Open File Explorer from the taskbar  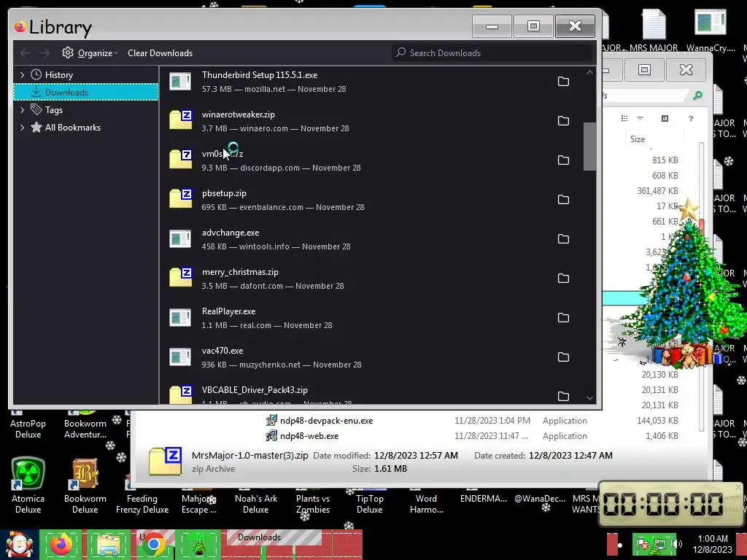pyautogui.click(x=108, y=545)
